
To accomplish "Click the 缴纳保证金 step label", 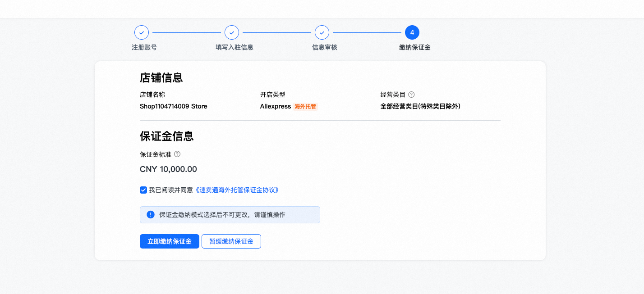I will tap(415, 47).
